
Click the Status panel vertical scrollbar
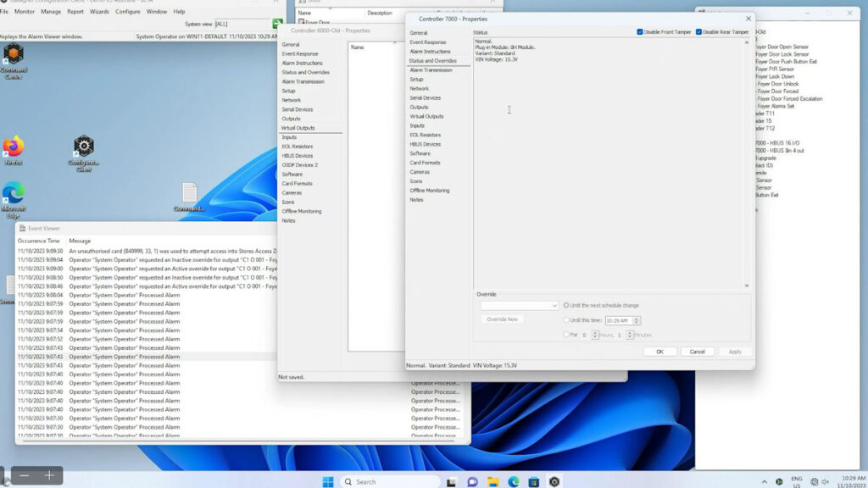pyautogui.click(x=747, y=161)
